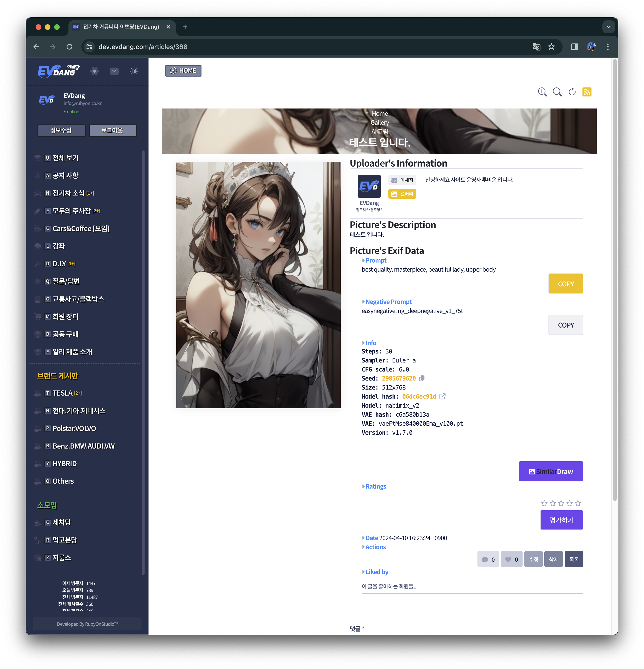Screen dimensions: 644x669
Task: Collapse the Negative Prompt section
Action: [x=363, y=302]
